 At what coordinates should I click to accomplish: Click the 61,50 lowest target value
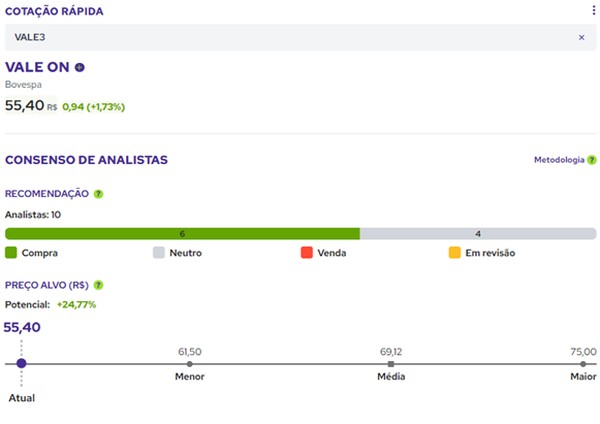click(189, 352)
